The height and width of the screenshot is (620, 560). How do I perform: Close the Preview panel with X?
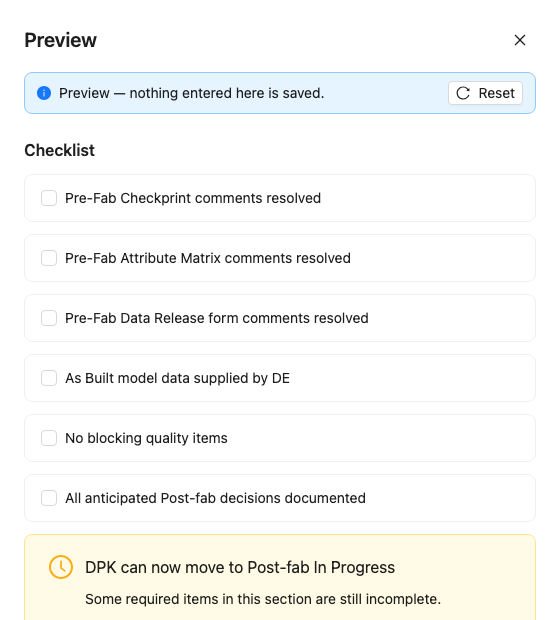pos(520,40)
